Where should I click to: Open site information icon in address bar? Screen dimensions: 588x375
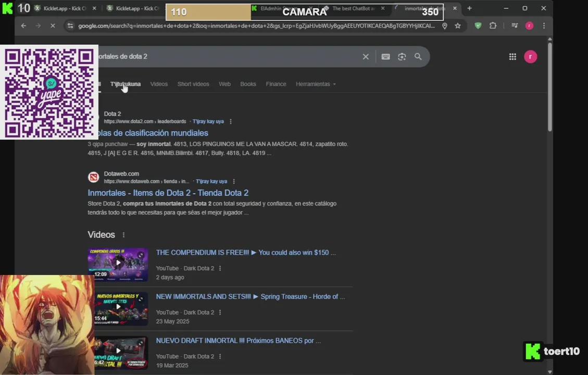[70, 26]
